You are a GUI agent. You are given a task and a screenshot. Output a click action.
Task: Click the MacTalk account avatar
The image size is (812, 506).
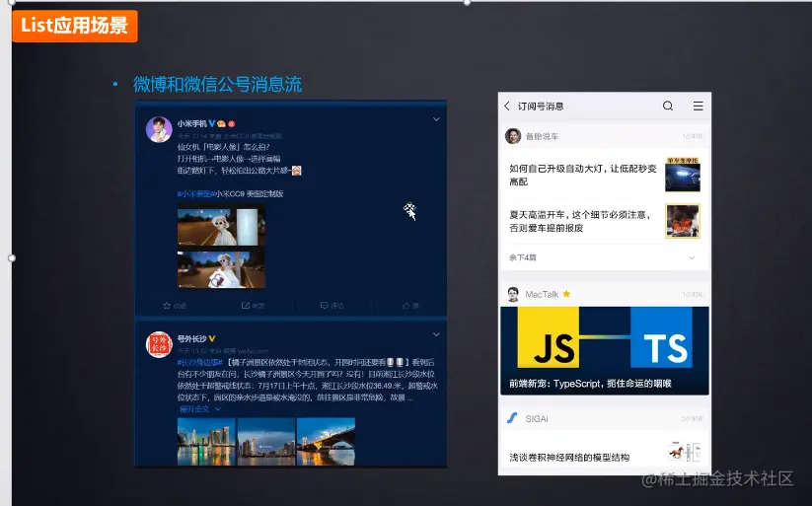tap(513, 294)
